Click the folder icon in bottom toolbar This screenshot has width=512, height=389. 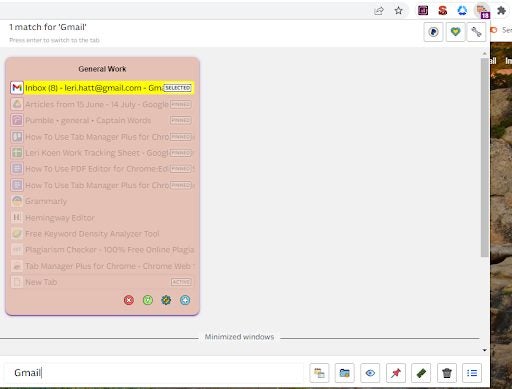(344, 373)
